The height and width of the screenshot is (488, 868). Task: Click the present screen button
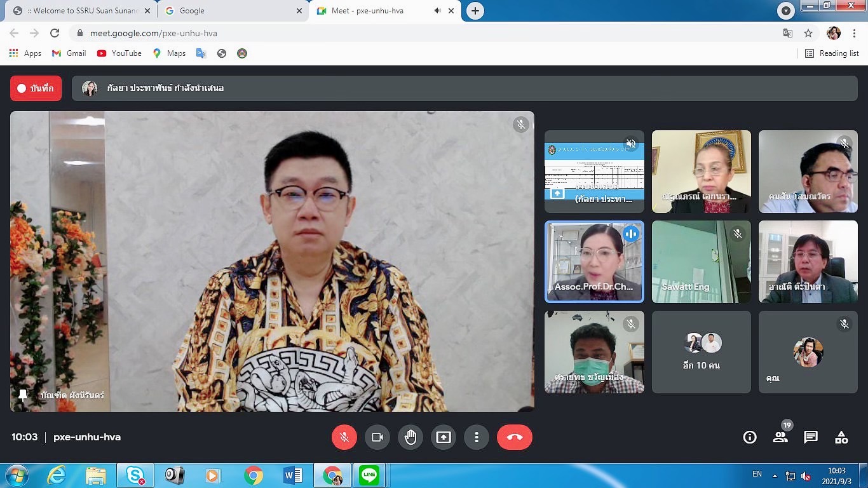(444, 437)
